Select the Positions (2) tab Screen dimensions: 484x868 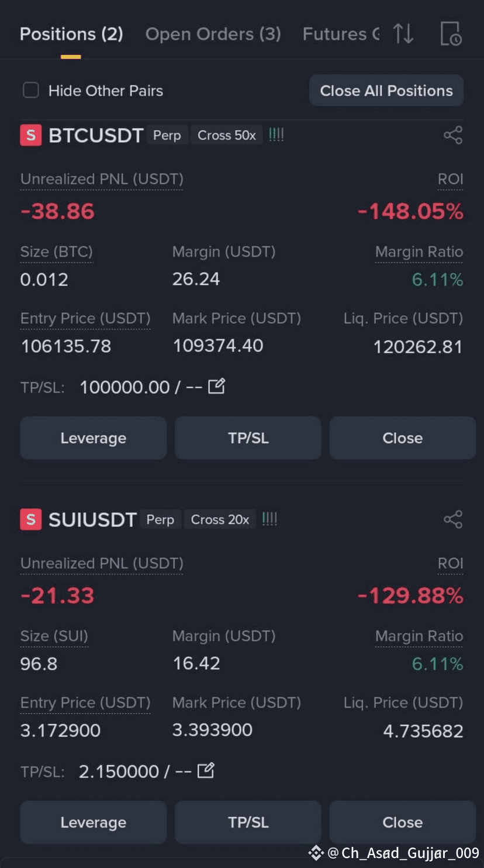71,34
